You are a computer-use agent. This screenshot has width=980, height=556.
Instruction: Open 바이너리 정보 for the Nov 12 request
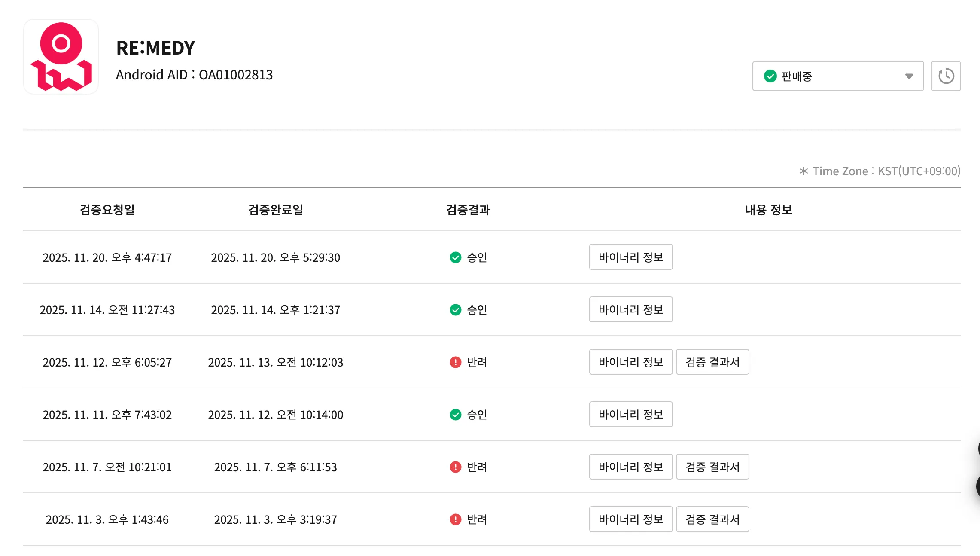[630, 362]
